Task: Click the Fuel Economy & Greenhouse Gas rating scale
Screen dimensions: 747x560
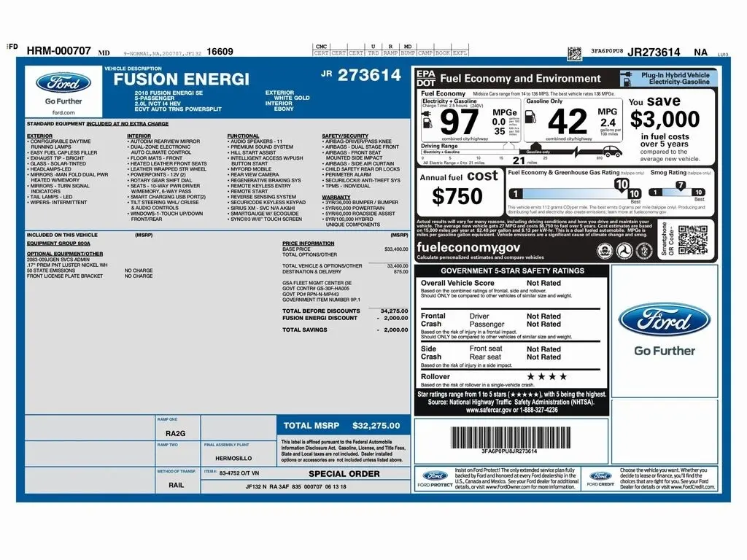Action: [575, 194]
